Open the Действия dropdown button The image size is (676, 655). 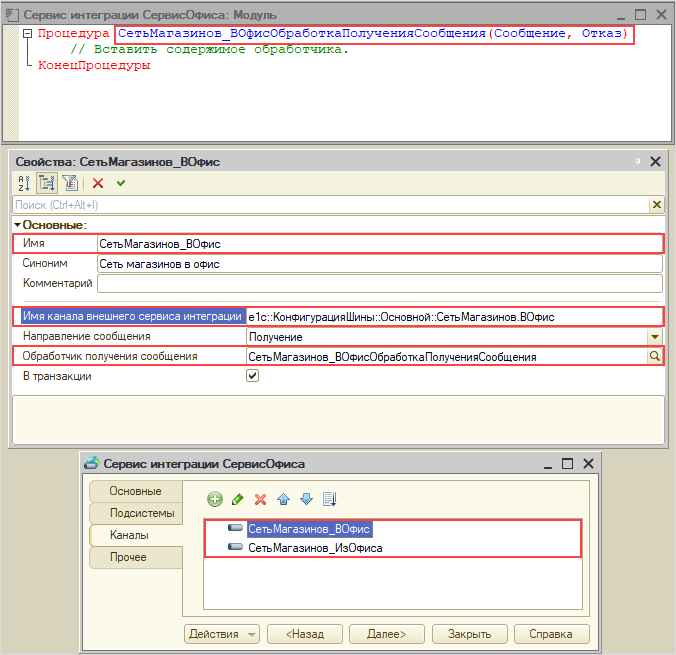click(222, 634)
